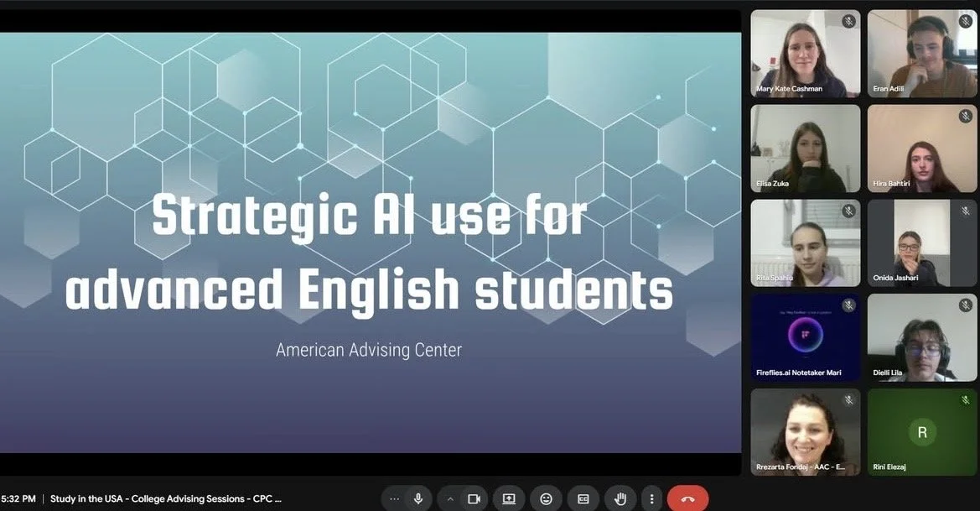Click name label 'Onida Jashari'
Screen dimensions: 980x511
click(895, 279)
